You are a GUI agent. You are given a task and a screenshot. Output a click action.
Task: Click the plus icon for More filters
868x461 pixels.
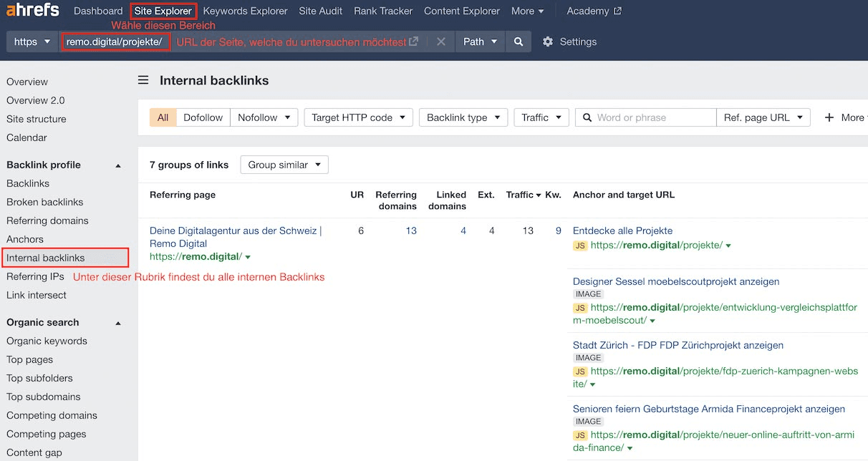[x=829, y=117]
